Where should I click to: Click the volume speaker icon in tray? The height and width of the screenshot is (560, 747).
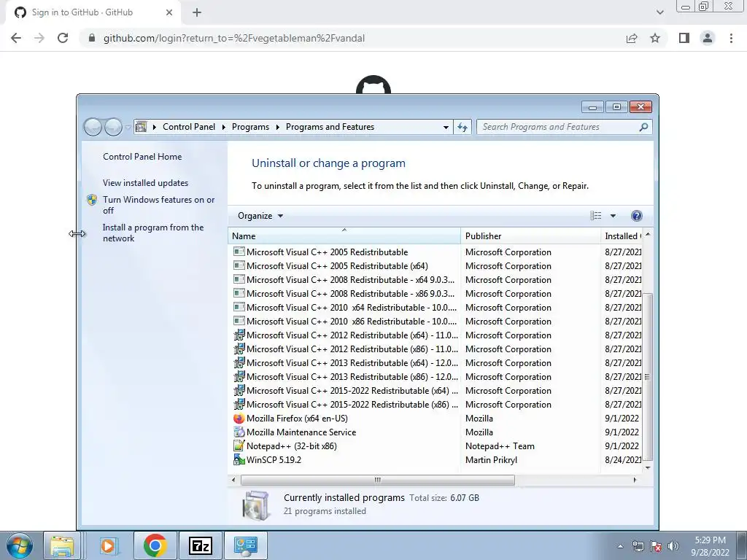point(673,546)
